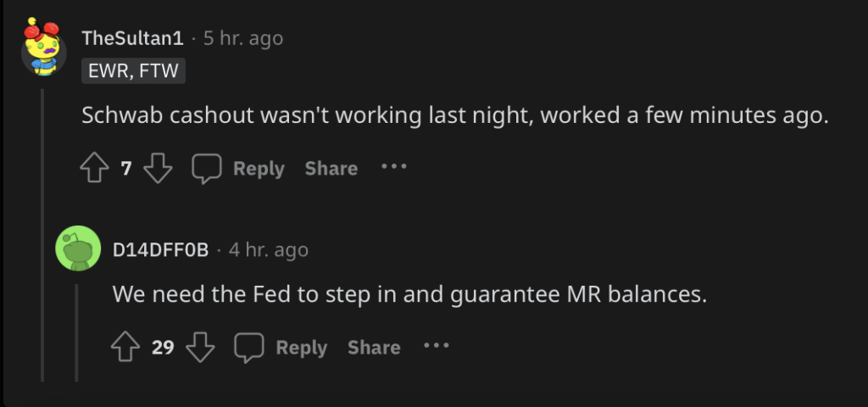This screenshot has height=407, width=868.
Task: Open D14DFF0B's green Snoo avatar
Action: pos(78,248)
